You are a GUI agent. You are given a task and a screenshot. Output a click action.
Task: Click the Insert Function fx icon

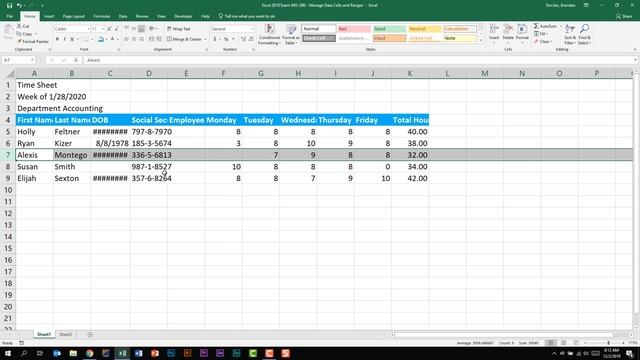(x=76, y=60)
